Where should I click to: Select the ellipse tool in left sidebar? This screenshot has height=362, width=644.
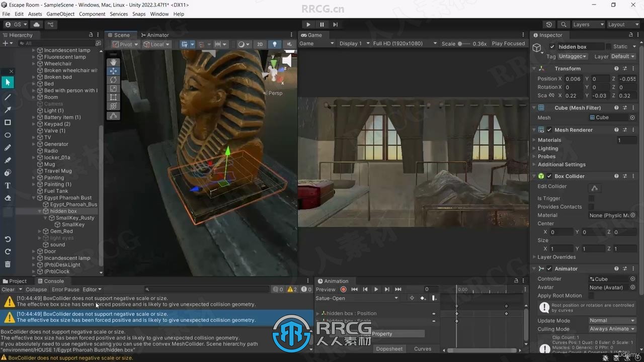coord(8,135)
